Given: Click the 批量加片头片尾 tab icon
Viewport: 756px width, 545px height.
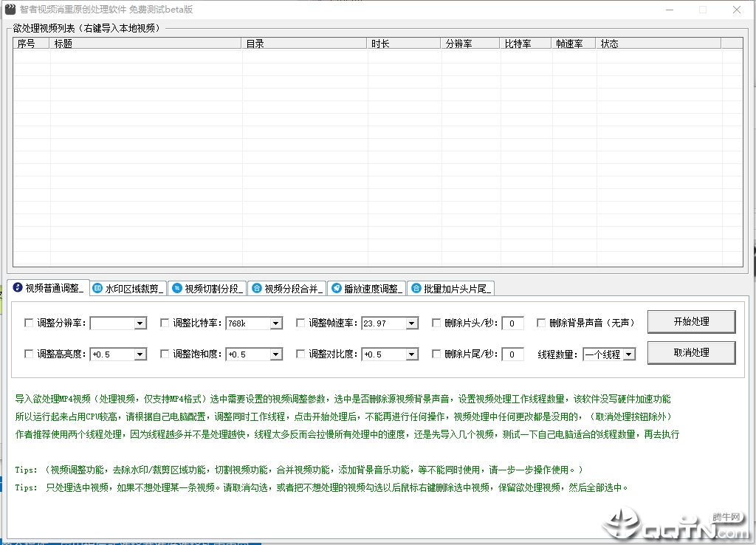Looking at the screenshot, I should (416, 289).
